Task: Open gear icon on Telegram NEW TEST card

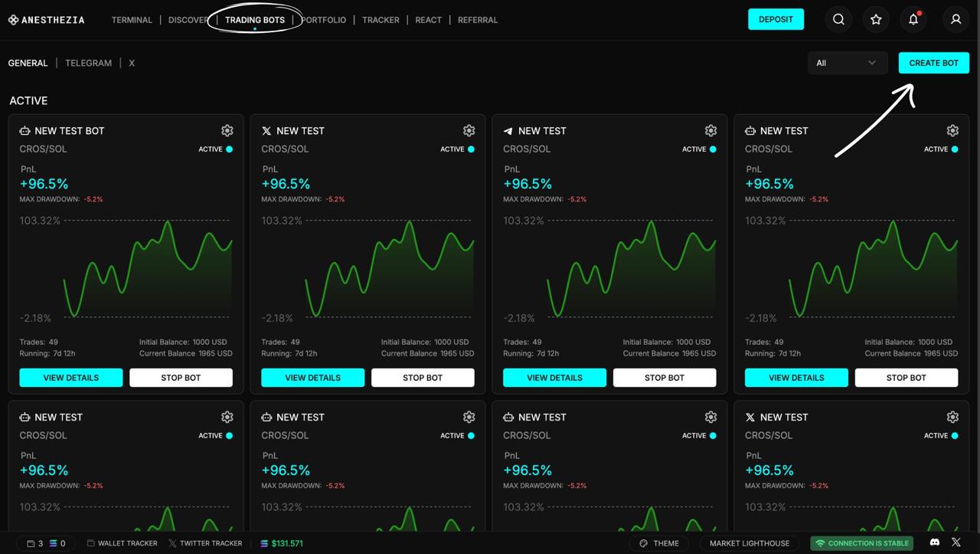Action: pyautogui.click(x=710, y=131)
